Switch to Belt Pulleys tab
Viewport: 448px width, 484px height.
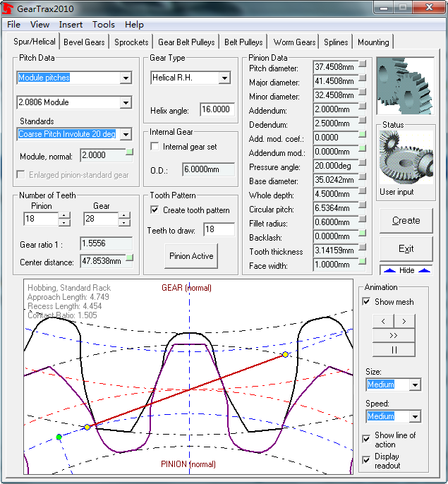coord(243,42)
